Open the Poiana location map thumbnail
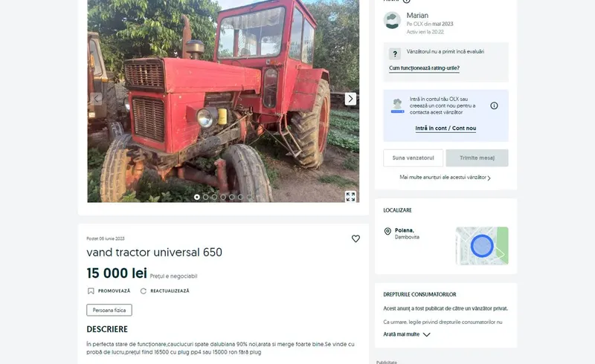The image size is (595, 364). click(482, 246)
